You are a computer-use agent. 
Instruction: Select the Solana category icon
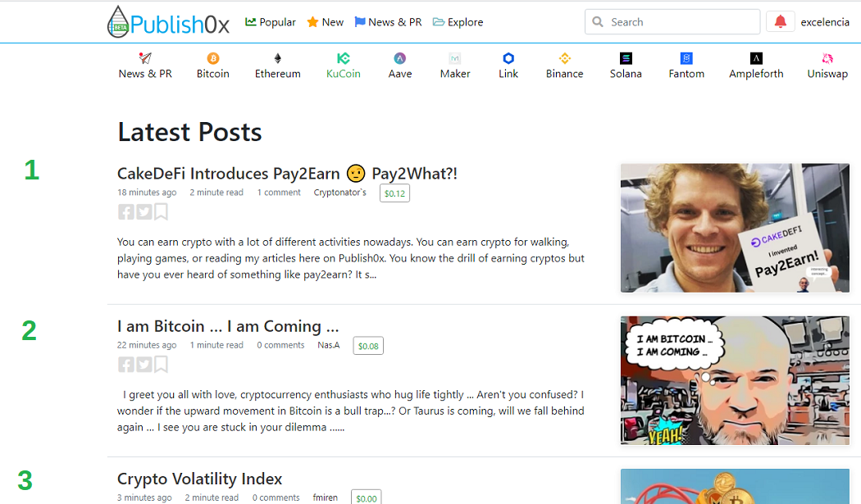626,58
